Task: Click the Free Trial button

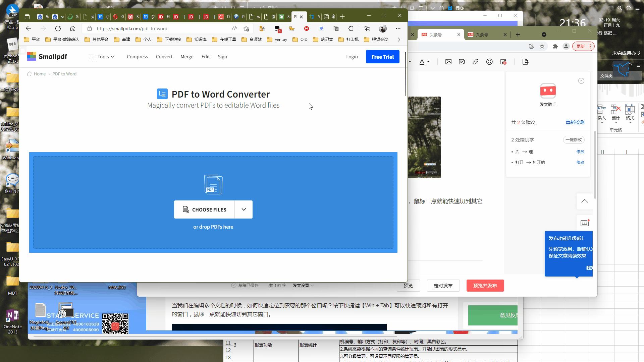Action: (x=382, y=56)
